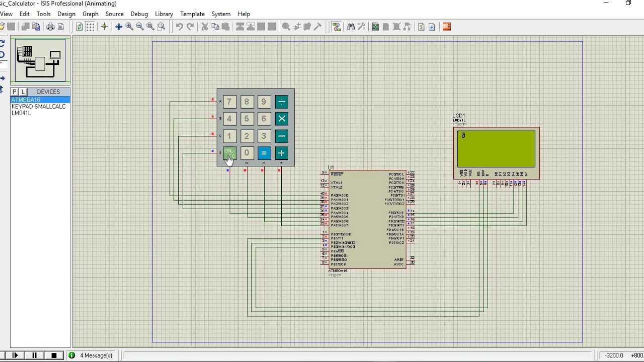Click the Zoom In magnifier icon

[129, 27]
